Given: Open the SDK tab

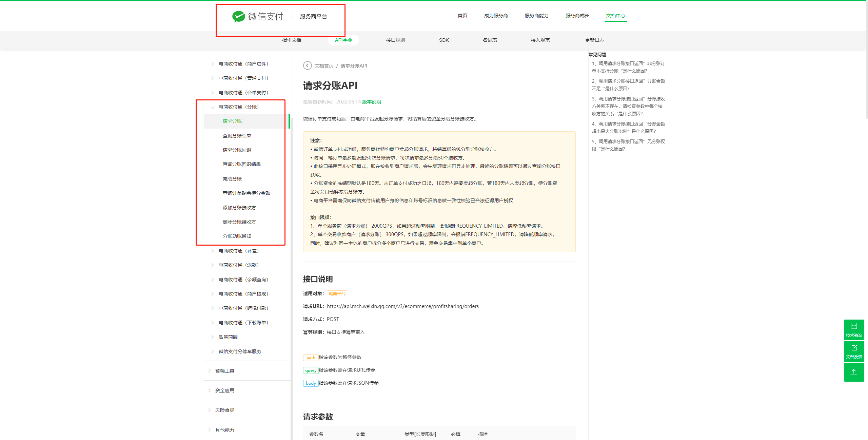Looking at the screenshot, I should [443, 40].
